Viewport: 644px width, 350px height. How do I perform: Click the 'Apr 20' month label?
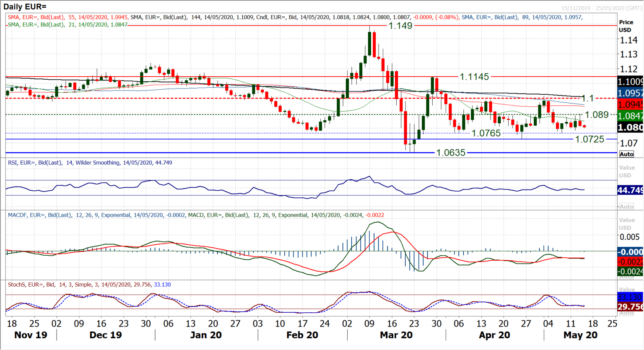pyautogui.click(x=494, y=335)
